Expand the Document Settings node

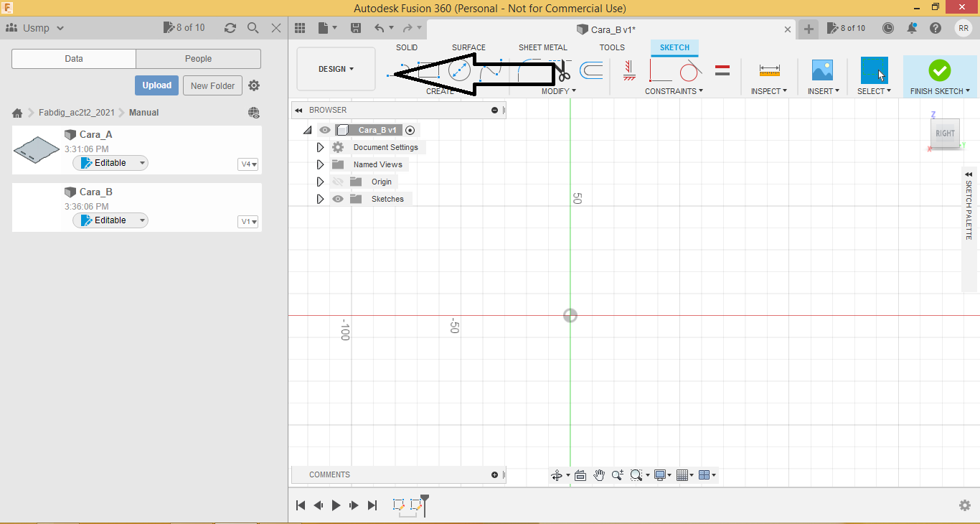(321, 147)
